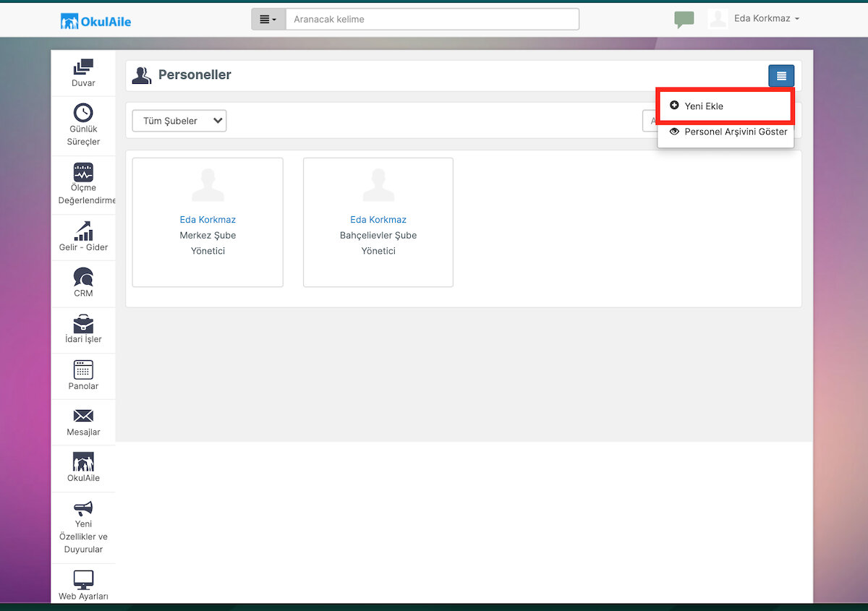The width and height of the screenshot is (868, 611).
Task: Click Yönetici role in Merkez Şube card
Action: click(x=208, y=252)
